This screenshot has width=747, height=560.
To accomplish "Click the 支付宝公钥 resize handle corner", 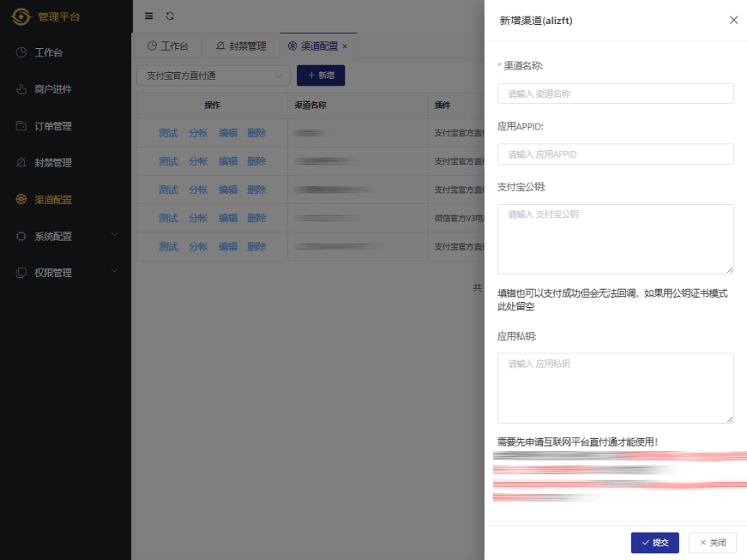I will point(730,270).
